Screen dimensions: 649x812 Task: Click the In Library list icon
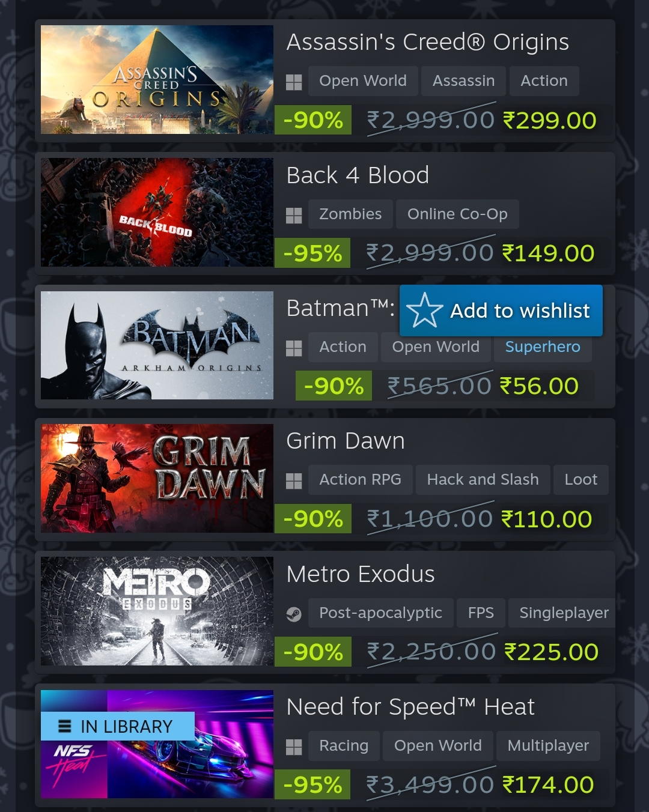point(65,727)
